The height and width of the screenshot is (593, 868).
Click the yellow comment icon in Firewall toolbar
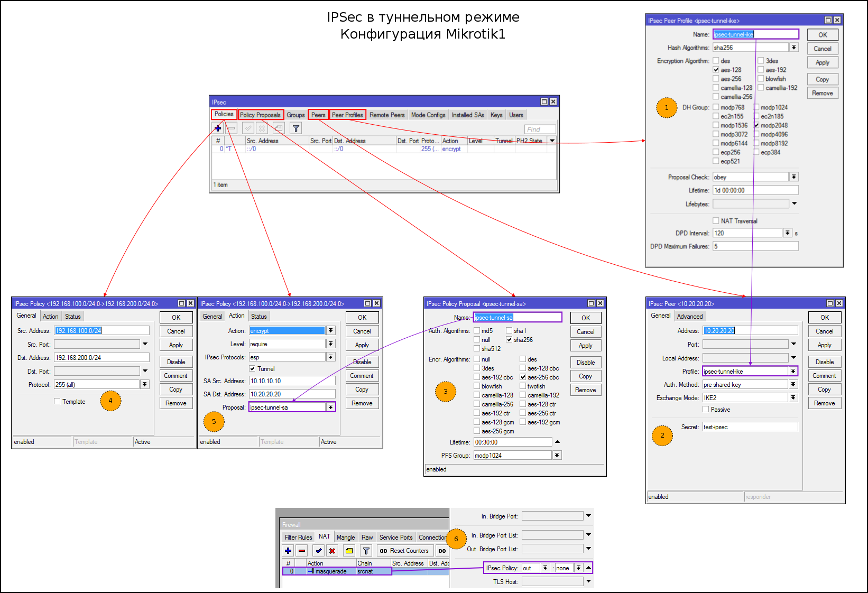[349, 551]
